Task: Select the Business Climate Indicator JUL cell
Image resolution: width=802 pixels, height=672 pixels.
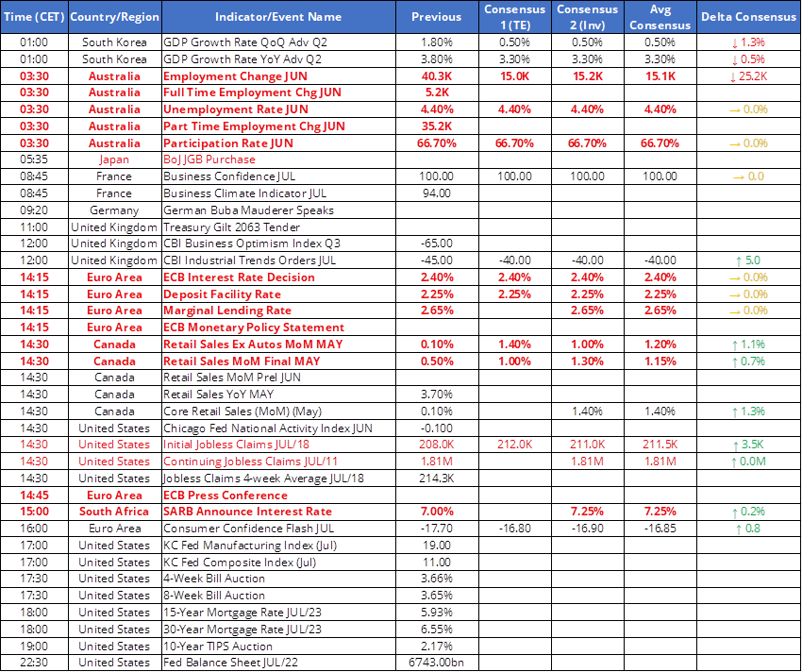Action: tap(278, 193)
